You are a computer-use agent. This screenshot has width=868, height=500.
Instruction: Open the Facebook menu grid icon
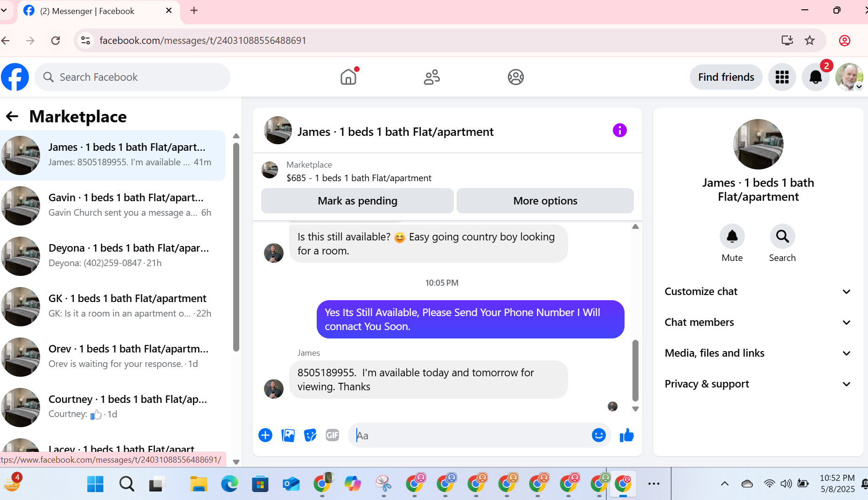pos(782,77)
